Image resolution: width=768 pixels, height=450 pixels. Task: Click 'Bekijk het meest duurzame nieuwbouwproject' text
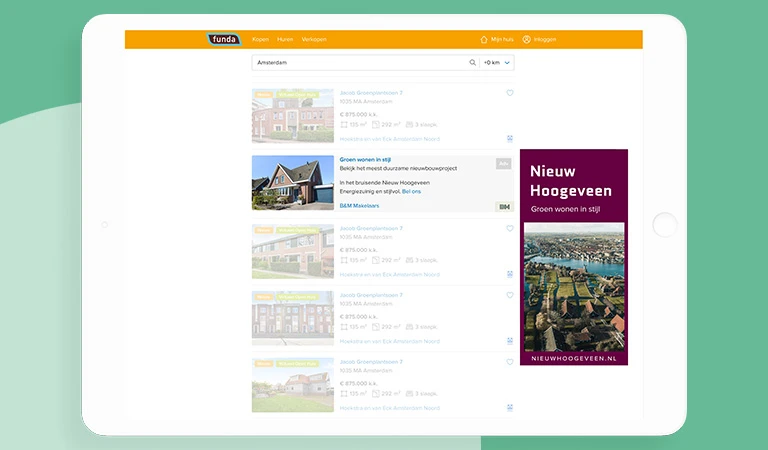click(398, 168)
